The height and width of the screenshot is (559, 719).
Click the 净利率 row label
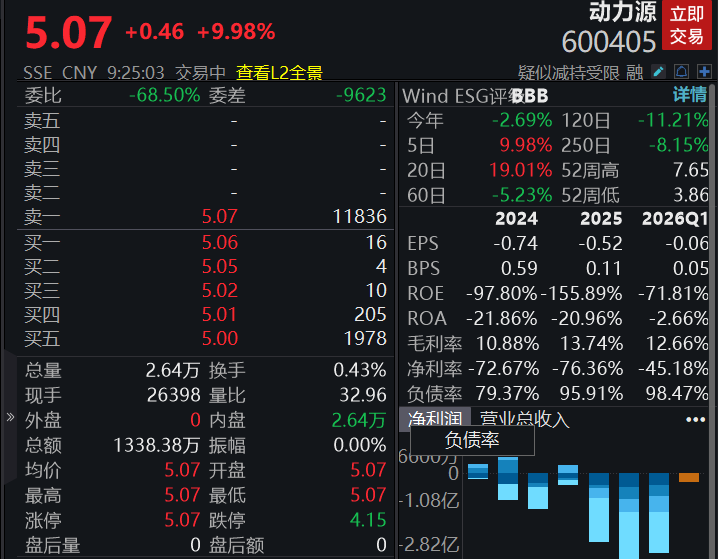[x=434, y=369]
